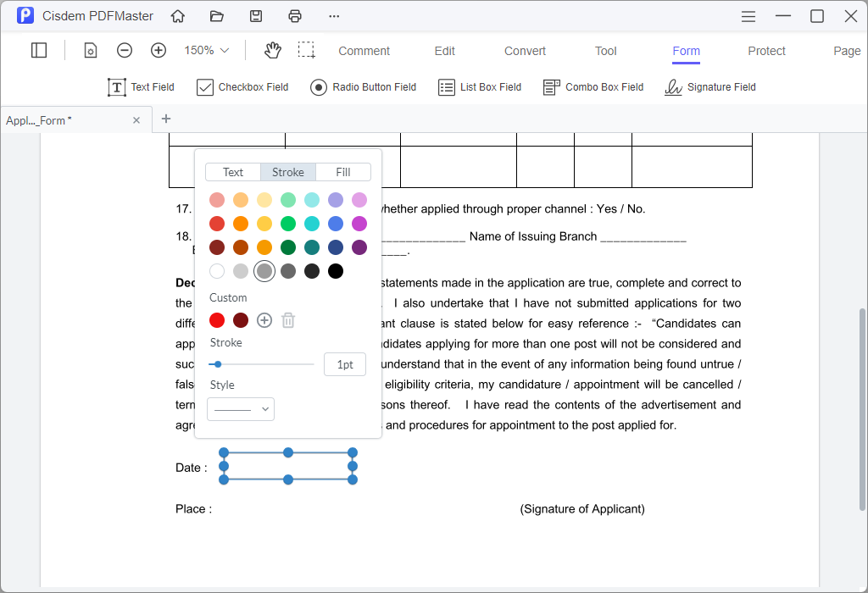Click the vertical document scrollbar
This screenshot has width=868, height=593.
coord(862,409)
